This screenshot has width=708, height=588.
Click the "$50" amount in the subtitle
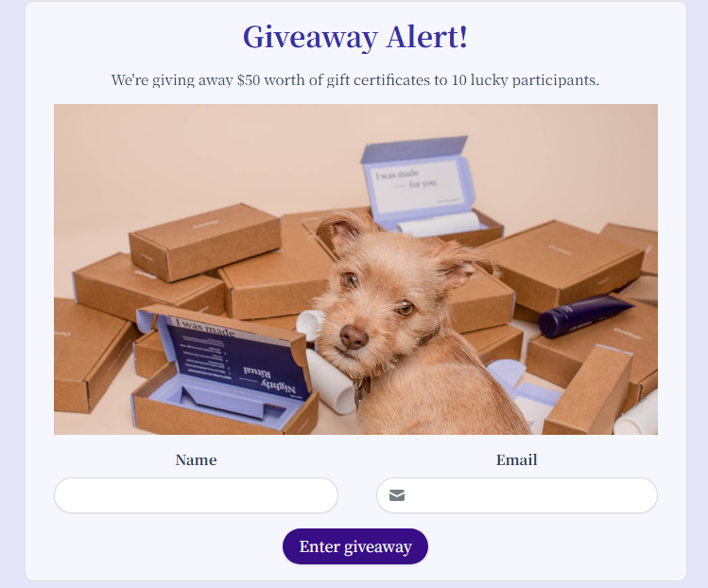(249, 80)
